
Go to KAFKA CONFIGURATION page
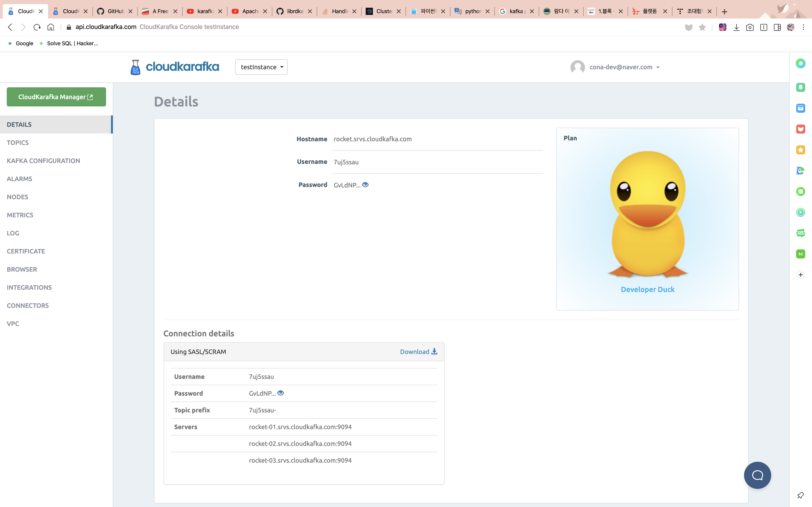(x=43, y=161)
